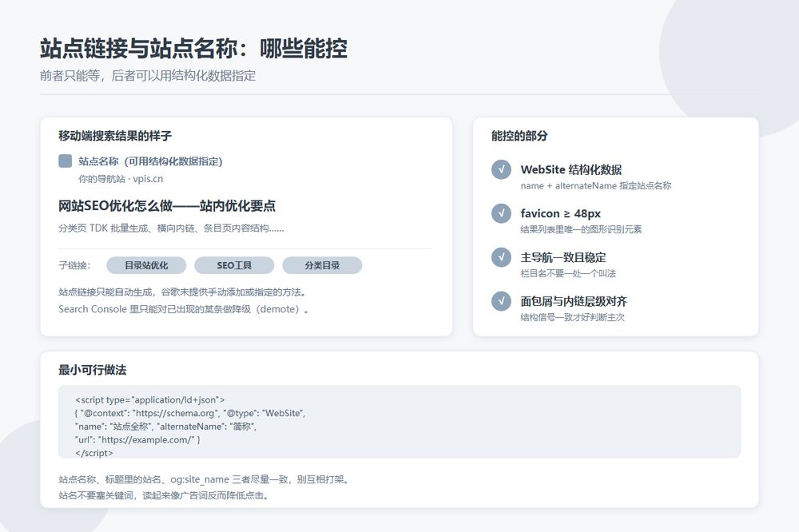Click the text 主导航一致且稳定
This screenshot has height=532, width=799.
[563, 257]
